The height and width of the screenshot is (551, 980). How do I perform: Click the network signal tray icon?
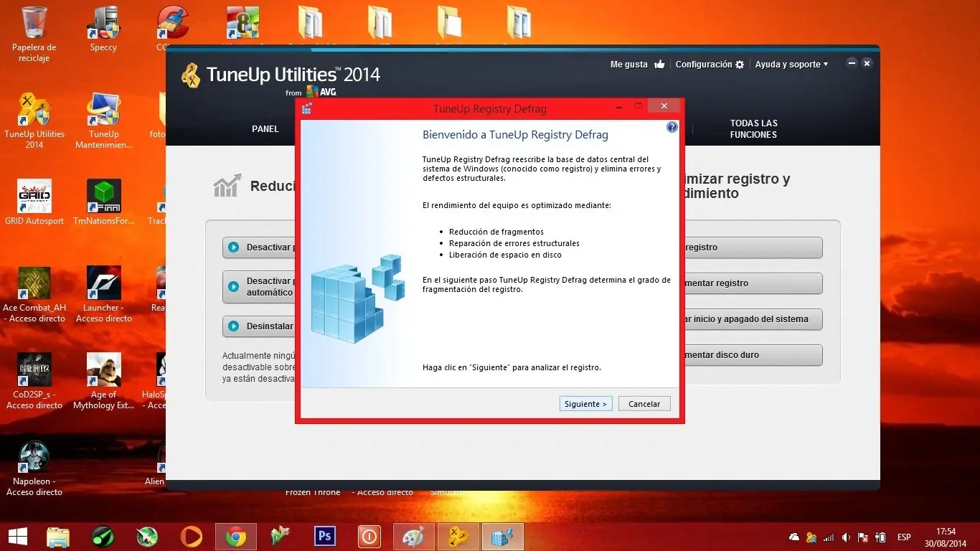(x=829, y=537)
